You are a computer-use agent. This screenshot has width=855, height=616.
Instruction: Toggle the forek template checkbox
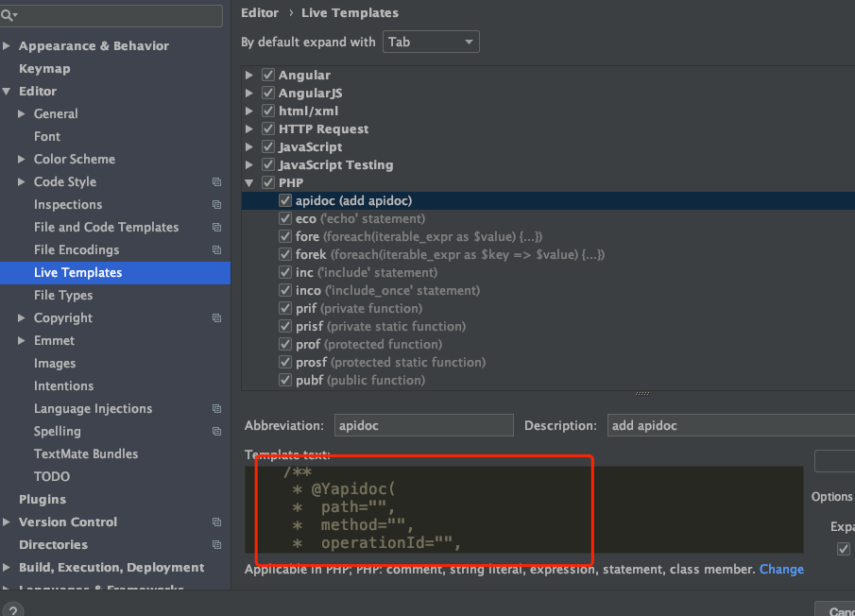click(284, 254)
